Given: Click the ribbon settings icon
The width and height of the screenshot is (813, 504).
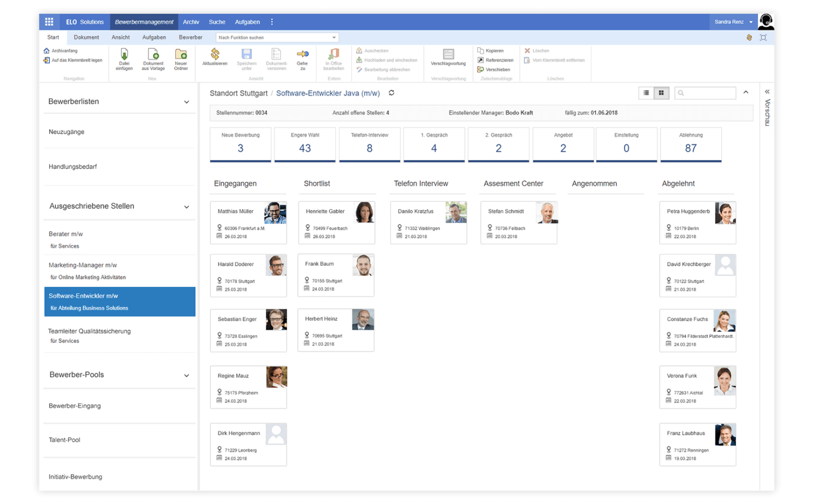Looking at the screenshot, I should click(749, 37).
